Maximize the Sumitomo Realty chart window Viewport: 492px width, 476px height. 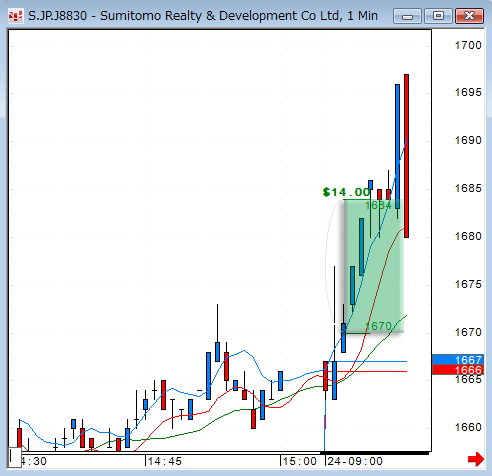point(438,16)
